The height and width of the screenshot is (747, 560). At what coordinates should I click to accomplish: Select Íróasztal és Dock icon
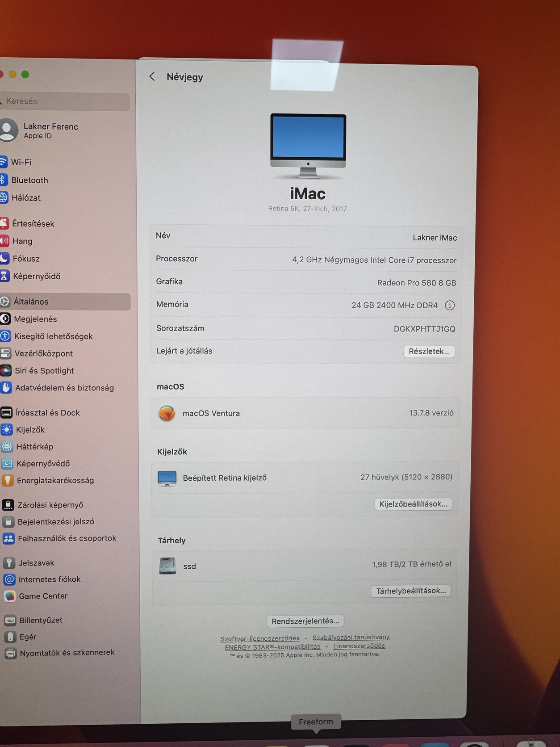(6, 412)
